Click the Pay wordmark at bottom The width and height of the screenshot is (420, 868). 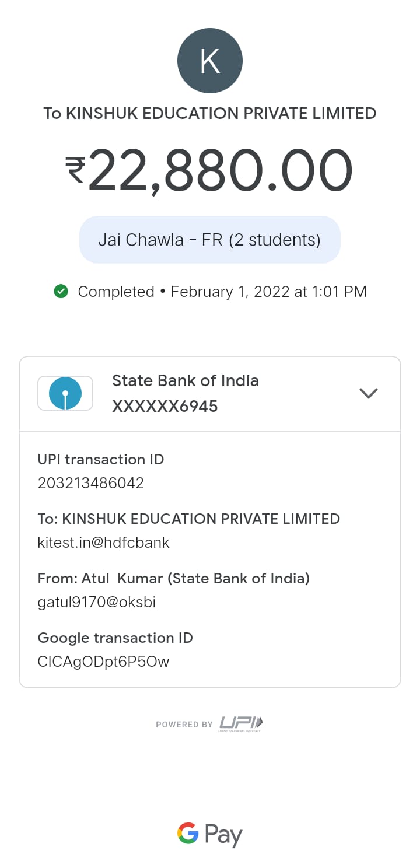coord(223,835)
